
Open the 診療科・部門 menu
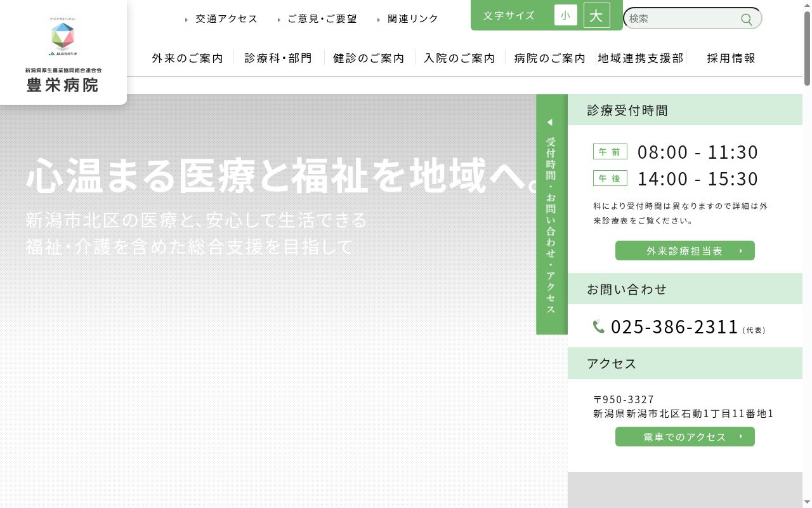point(278,58)
